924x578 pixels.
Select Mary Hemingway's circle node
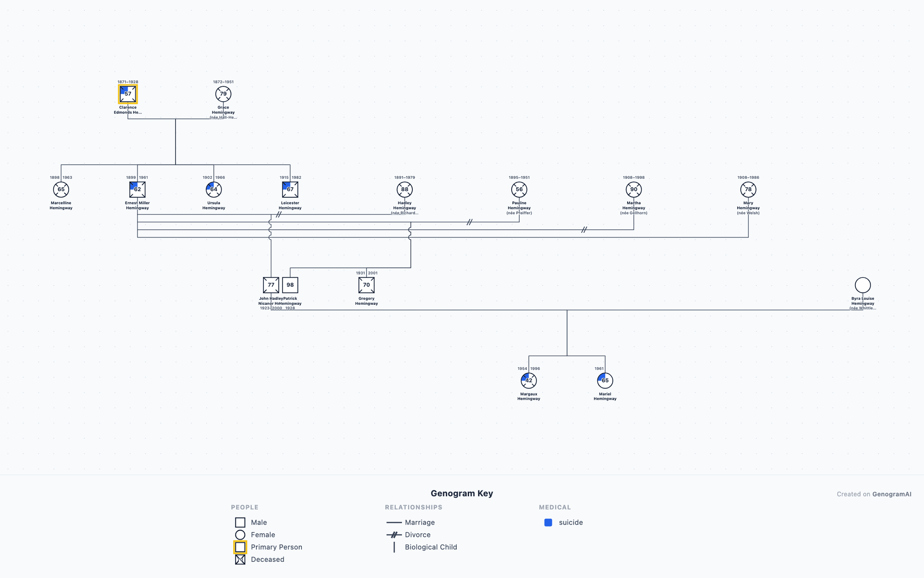[748, 190]
